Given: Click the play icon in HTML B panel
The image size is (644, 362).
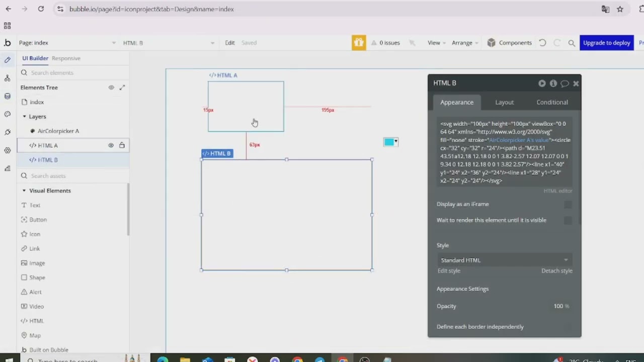Looking at the screenshot, I should tap(542, 83).
